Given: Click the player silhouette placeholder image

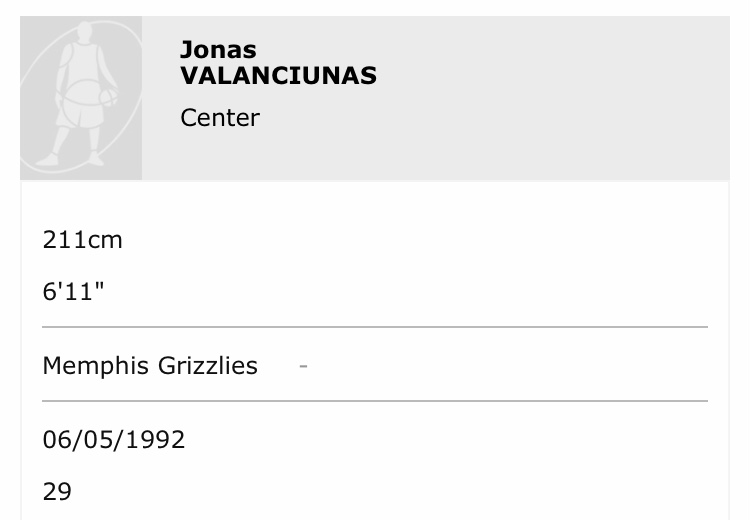Looking at the screenshot, I should (81, 98).
